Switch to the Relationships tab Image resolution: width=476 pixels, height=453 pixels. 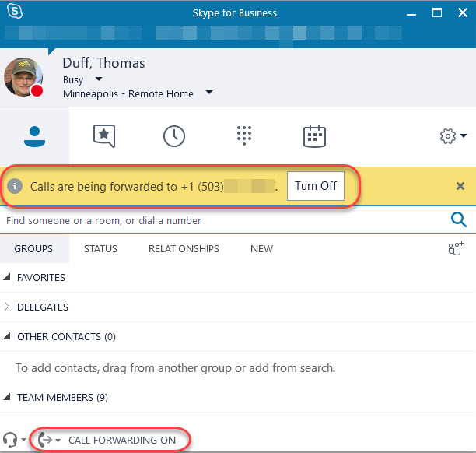click(x=184, y=249)
